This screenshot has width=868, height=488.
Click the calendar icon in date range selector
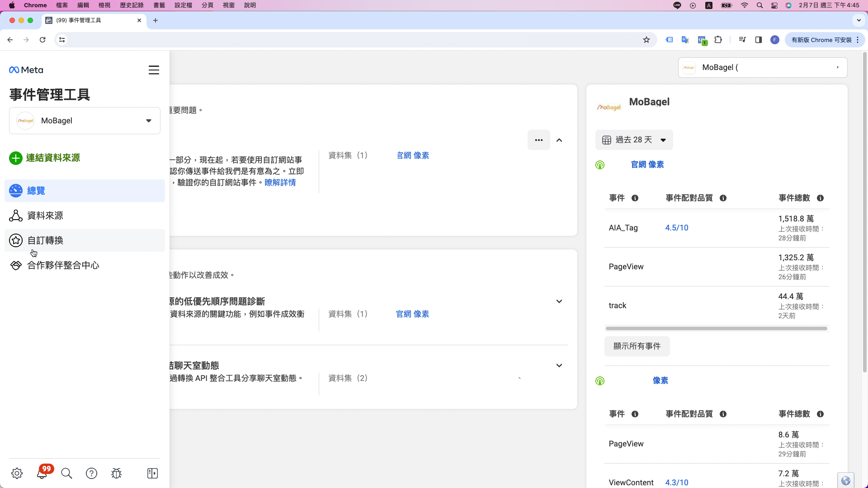(607, 140)
